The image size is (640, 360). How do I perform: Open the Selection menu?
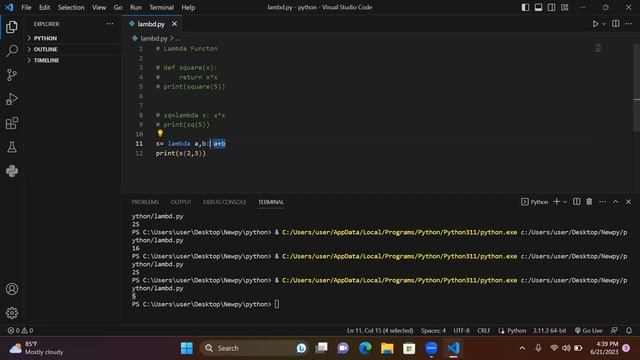tap(71, 7)
